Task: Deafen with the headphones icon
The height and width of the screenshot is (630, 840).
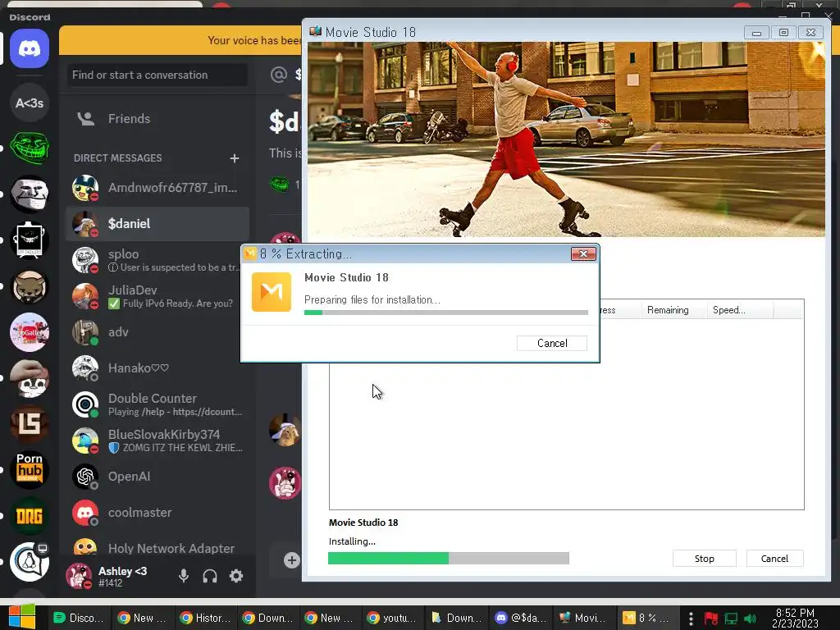Action: (x=210, y=576)
